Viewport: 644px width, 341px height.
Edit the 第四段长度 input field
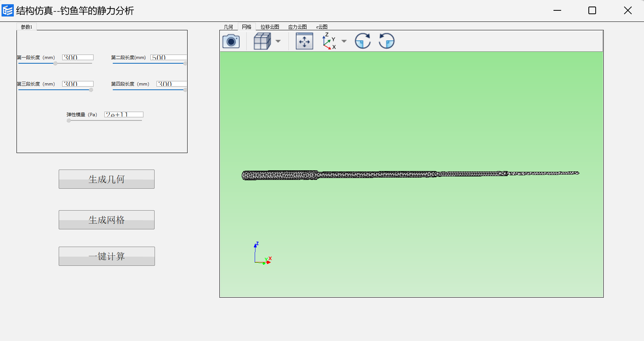172,84
